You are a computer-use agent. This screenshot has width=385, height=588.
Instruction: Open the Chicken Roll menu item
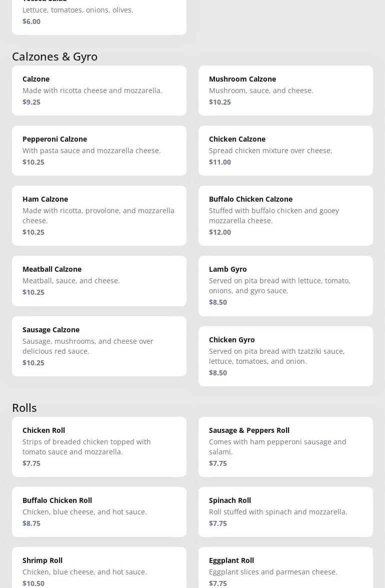[99, 447]
